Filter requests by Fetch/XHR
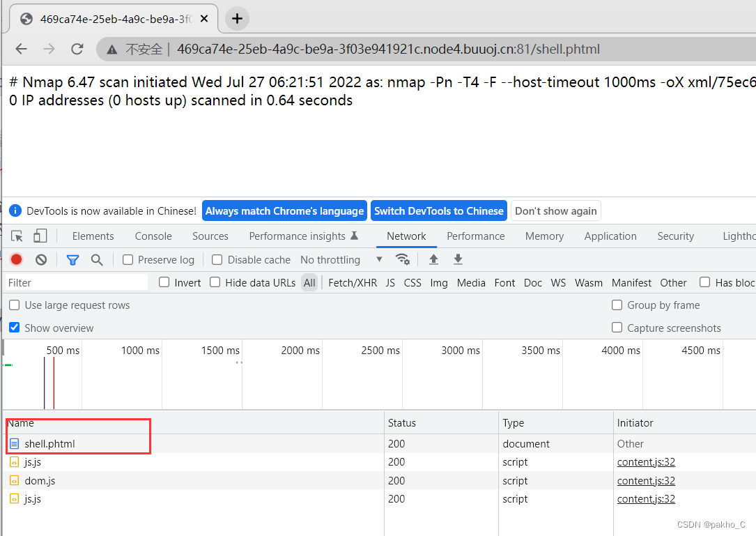756x536 pixels. 353,283
